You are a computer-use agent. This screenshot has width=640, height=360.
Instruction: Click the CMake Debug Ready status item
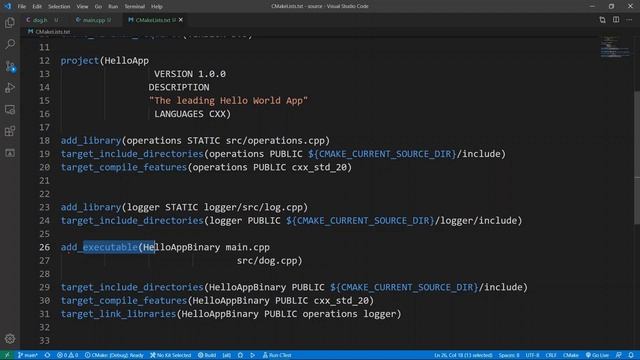point(114,355)
